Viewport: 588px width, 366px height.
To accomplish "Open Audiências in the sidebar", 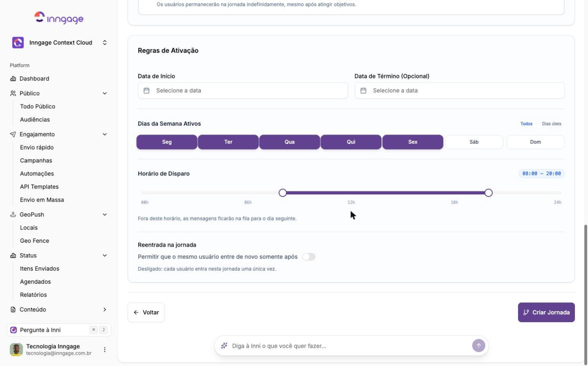I will click(x=35, y=120).
